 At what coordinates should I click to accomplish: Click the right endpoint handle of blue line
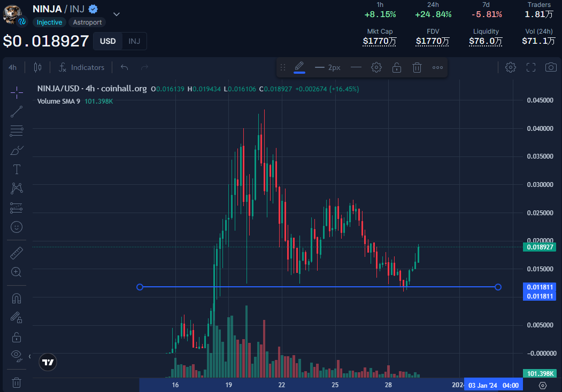[498, 287]
